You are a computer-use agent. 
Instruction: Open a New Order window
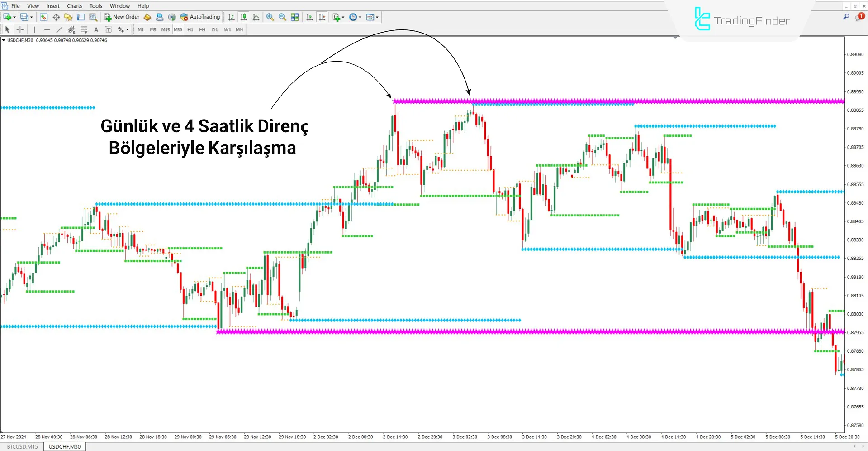[122, 17]
